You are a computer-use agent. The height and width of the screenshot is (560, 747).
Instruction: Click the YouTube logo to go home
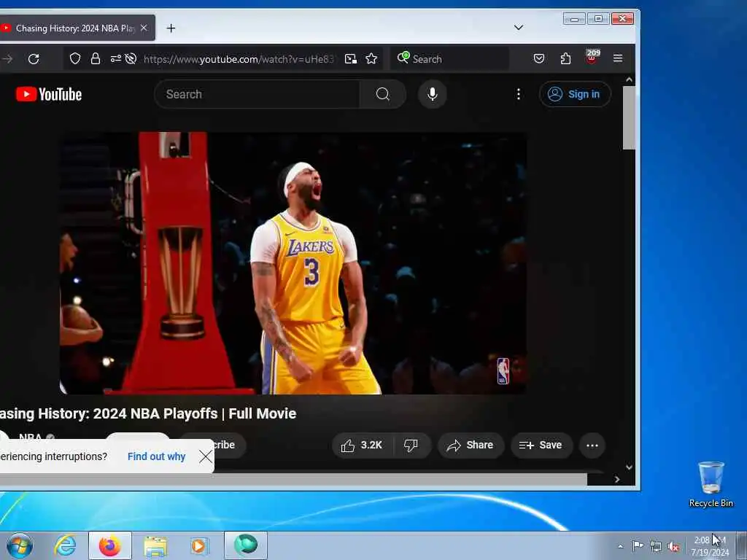click(49, 94)
